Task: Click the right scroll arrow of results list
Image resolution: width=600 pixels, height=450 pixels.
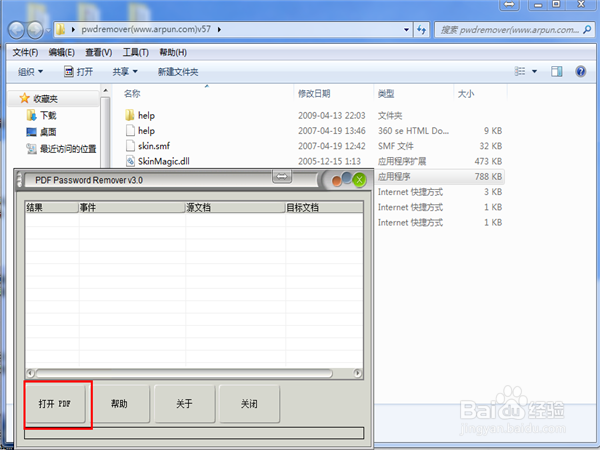Action: 357,373
